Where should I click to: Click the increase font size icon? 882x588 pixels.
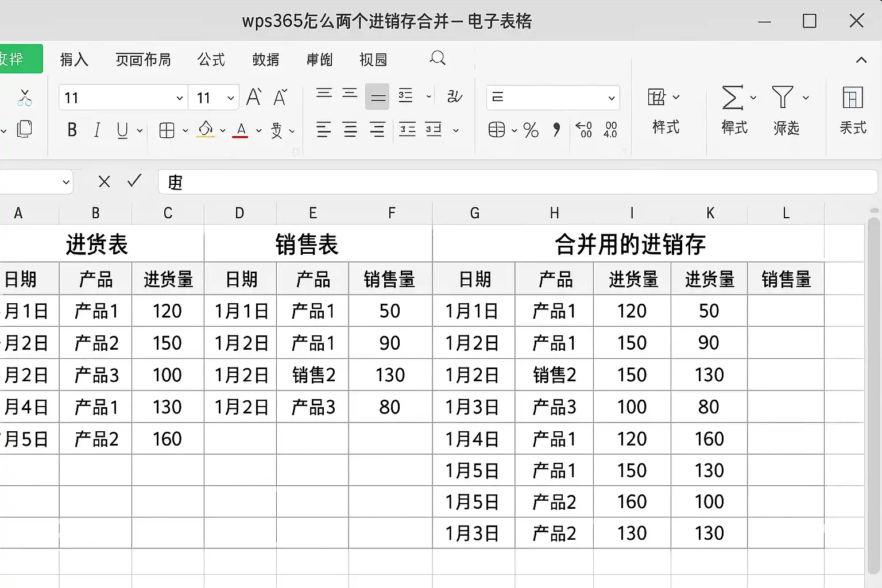[253, 97]
